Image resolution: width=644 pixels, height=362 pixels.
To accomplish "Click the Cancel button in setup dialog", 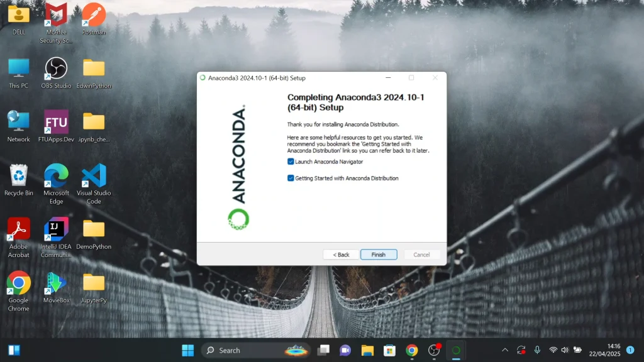I will (x=421, y=255).
